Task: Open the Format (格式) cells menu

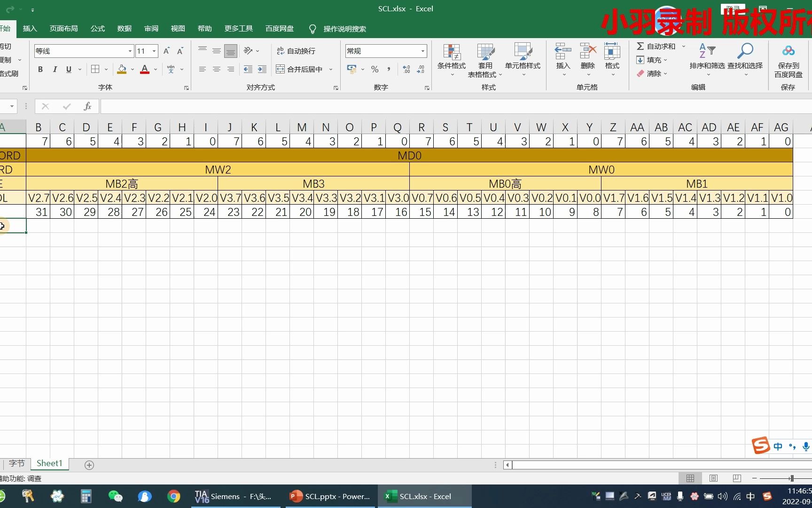Action: 612,60
